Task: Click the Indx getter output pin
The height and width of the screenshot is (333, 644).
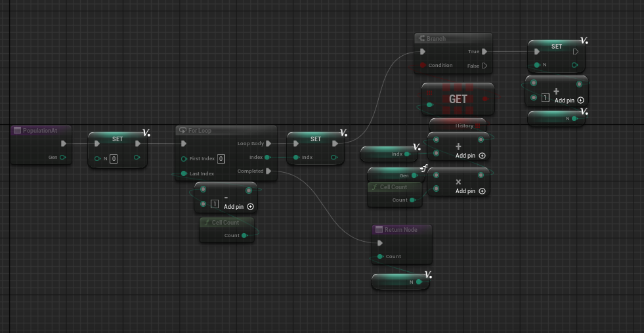Action: [x=407, y=154]
